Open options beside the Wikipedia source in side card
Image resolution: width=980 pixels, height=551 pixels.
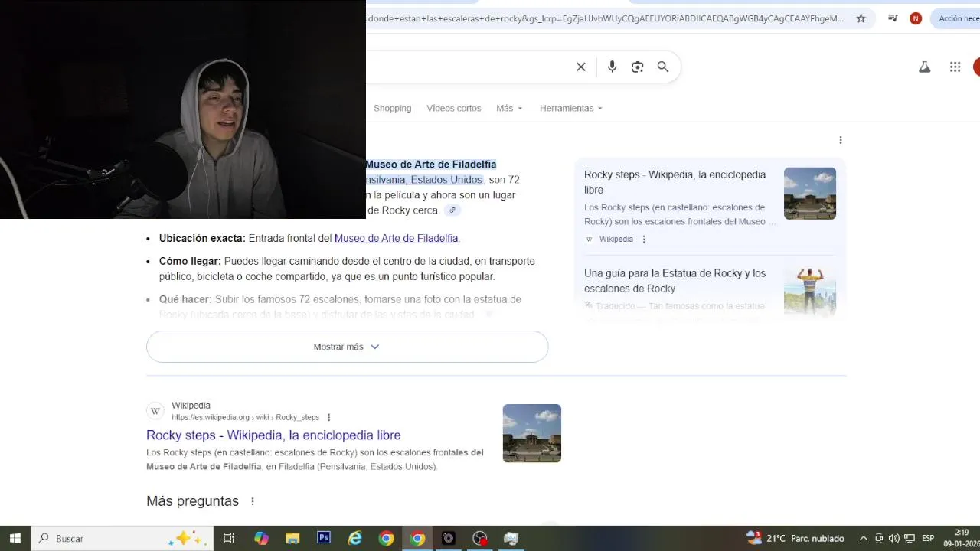(644, 240)
